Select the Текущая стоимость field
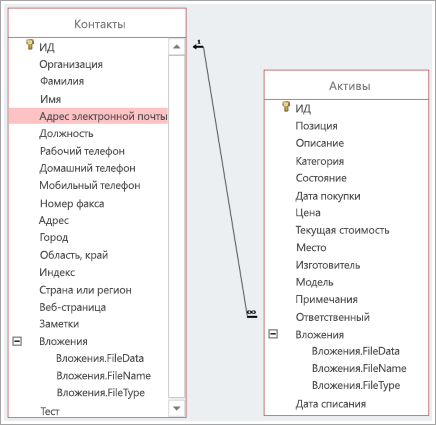 click(343, 230)
